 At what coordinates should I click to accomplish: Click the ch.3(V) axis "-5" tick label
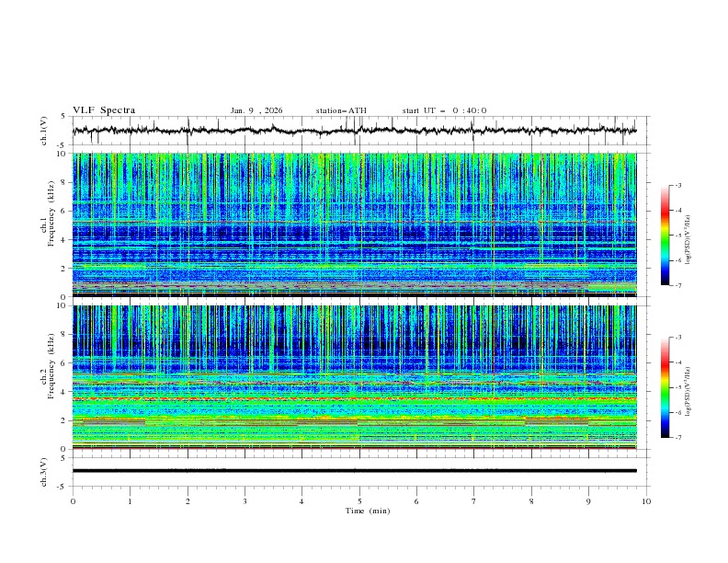pyautogui.click(x=62, y=487)
